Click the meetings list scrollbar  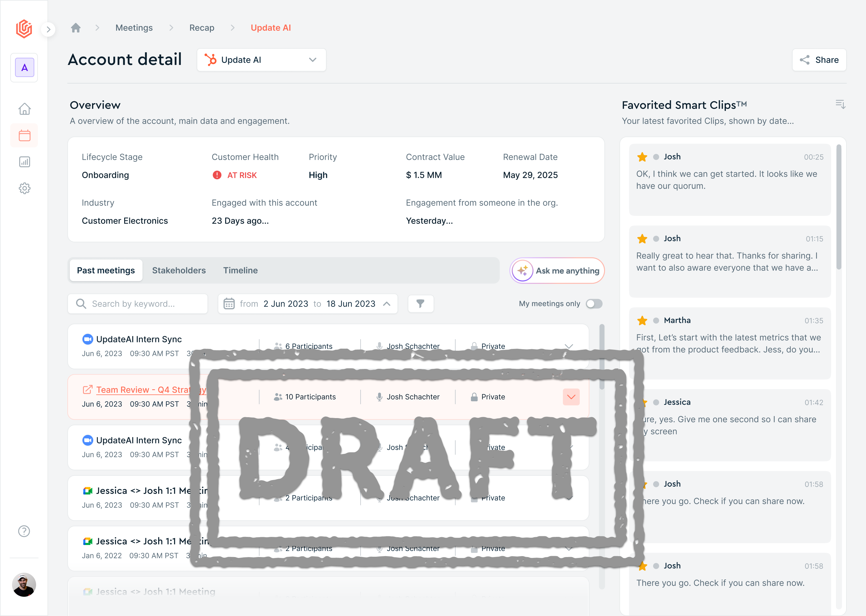pos(602,356)
